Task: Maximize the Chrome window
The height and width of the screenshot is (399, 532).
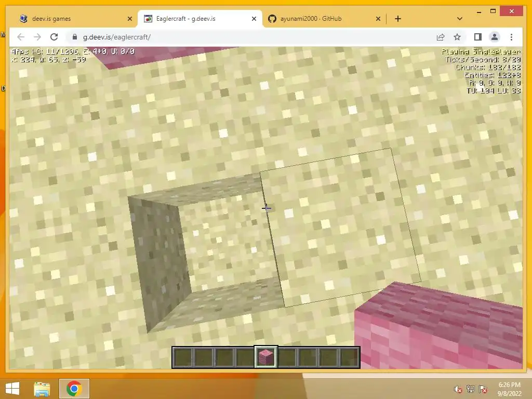Action: click(493, 11)
